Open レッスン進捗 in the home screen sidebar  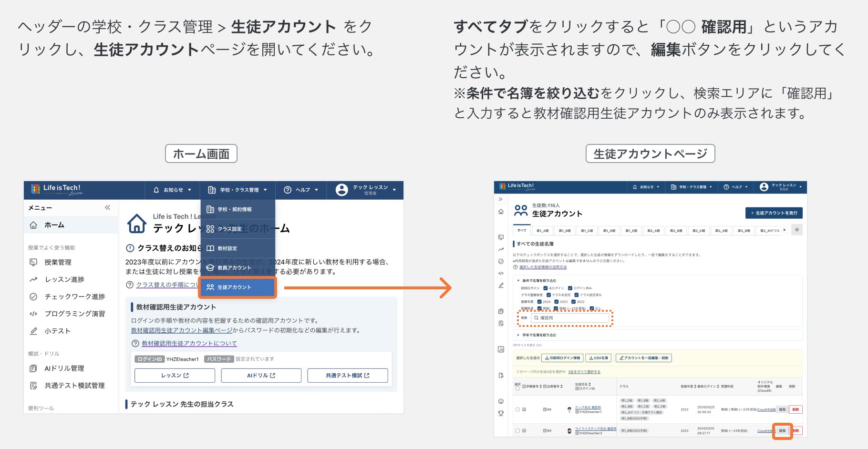(64, 279)
